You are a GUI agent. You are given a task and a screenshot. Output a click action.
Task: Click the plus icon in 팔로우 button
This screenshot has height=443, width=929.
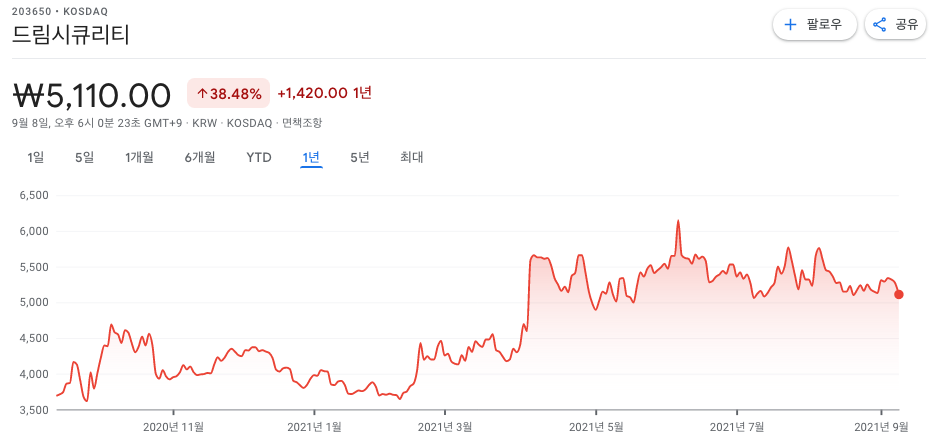click(790, 25)
